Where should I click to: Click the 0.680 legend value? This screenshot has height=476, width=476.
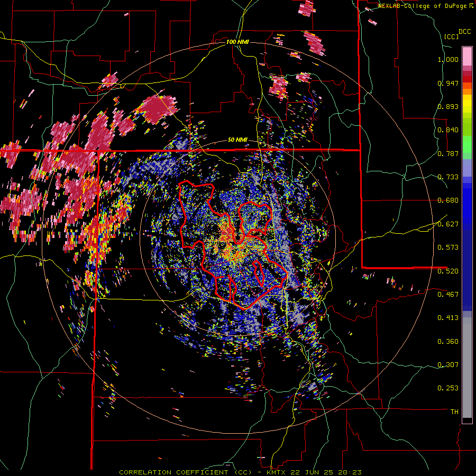tap(448, 200)
